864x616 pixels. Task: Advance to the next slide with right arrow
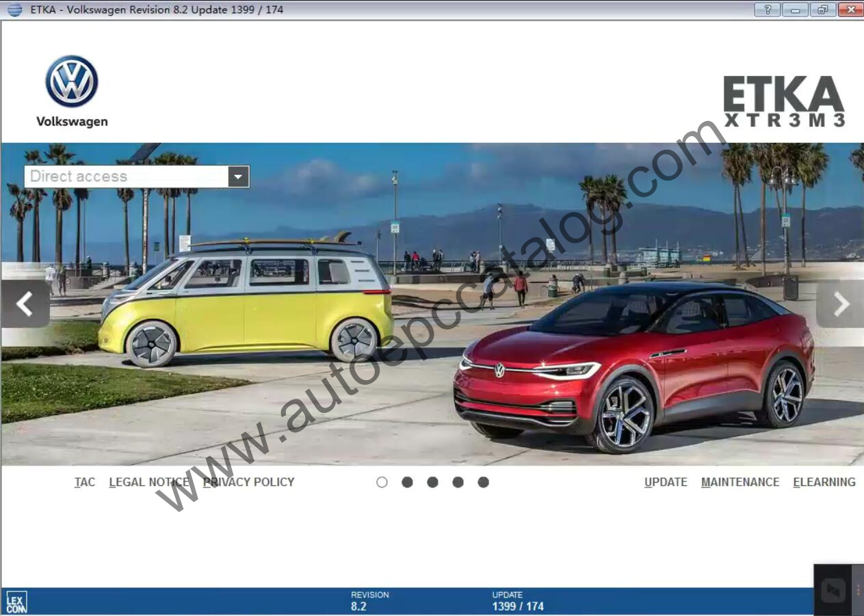pyautogui.click(x=840, y=304)
